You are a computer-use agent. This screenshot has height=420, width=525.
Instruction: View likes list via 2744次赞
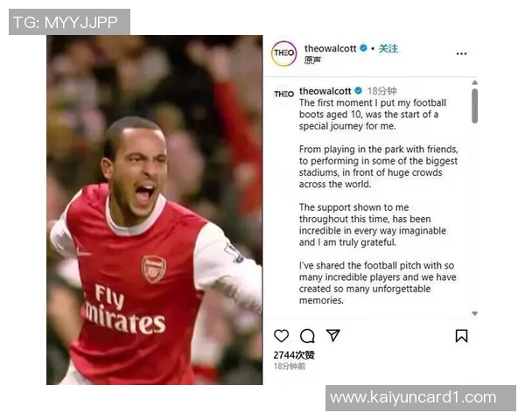294,354
